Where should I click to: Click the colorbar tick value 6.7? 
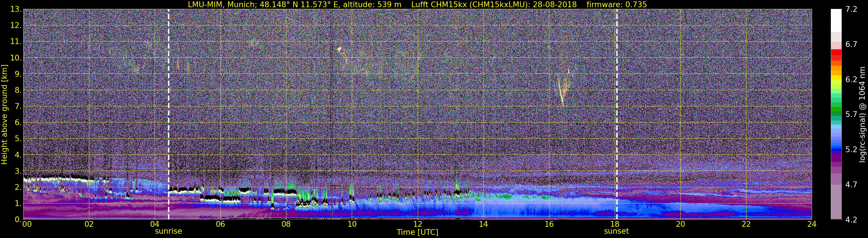(x=851, y=44)
